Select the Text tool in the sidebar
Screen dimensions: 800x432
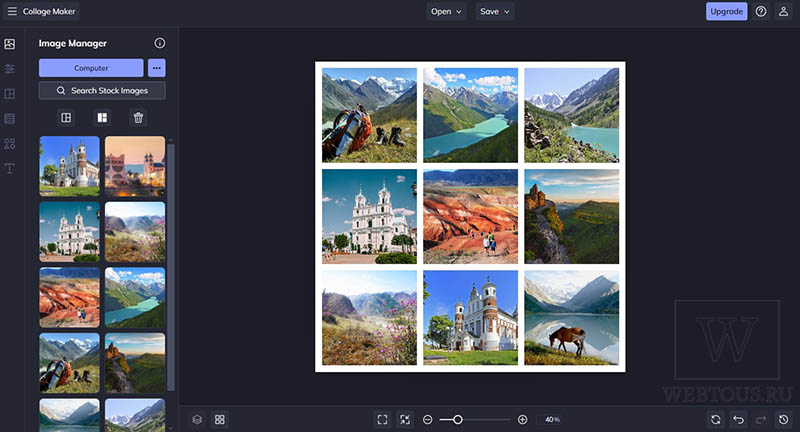tap(10, 168)
